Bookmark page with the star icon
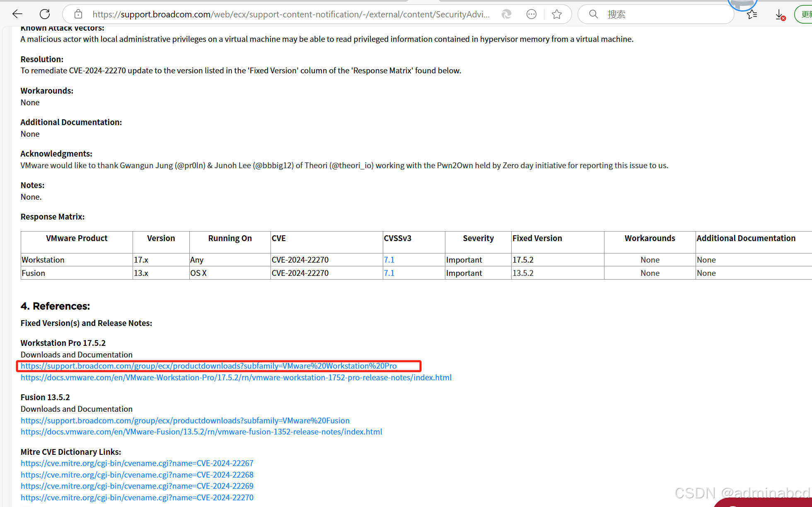The width and height of the screenshot is (812, 507). (x=557, y=14)
